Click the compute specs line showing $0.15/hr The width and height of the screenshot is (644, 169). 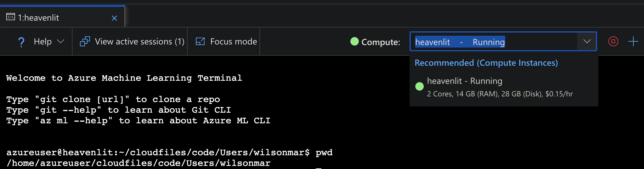click(500, 94)
